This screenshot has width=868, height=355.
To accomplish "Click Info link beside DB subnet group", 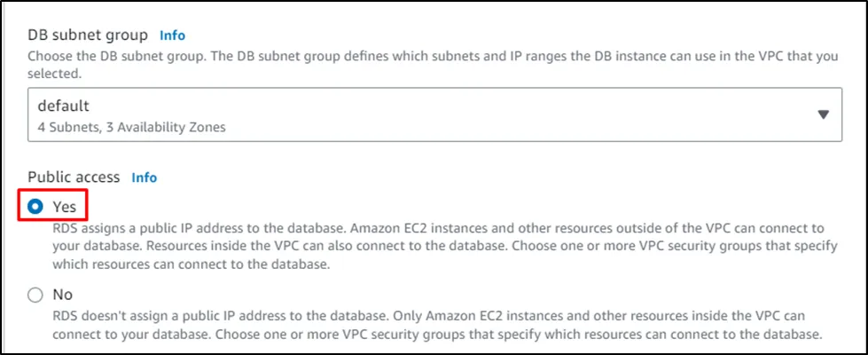I will (172, 35).
